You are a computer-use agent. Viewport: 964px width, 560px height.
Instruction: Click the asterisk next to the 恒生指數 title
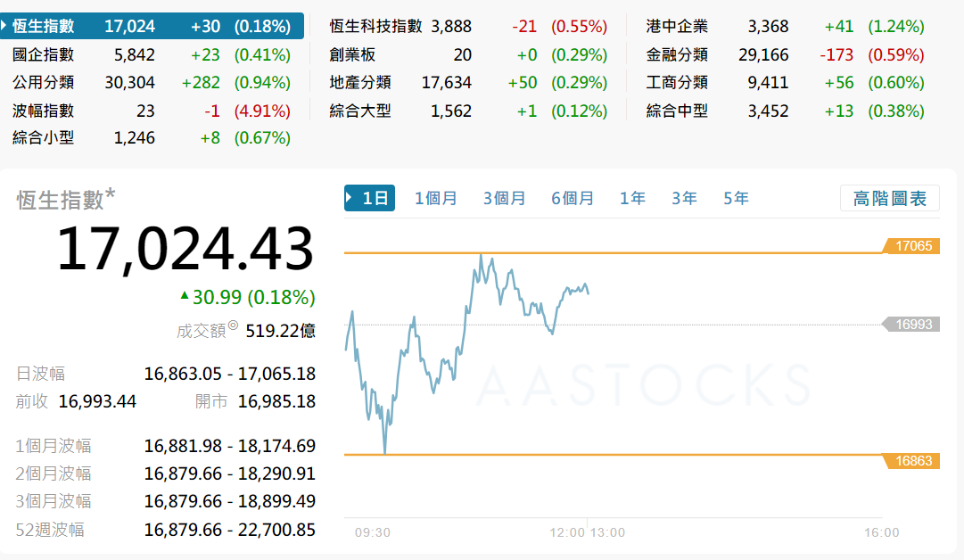click(x=111, y=194)
